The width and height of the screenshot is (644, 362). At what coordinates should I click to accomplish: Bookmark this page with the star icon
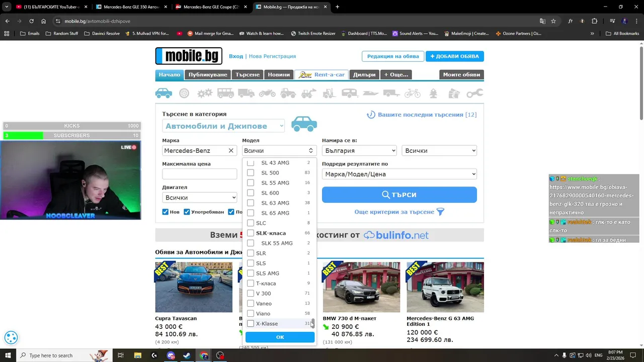coord(553,21)
